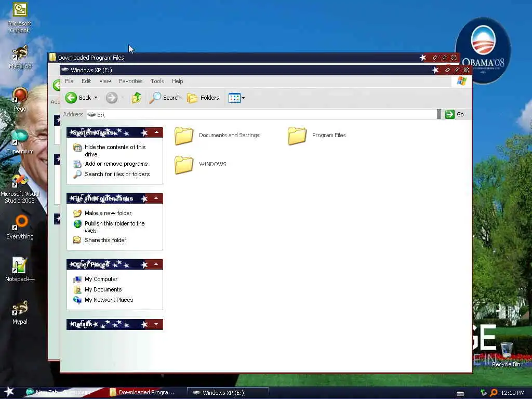
Task: Click the greyed Forward arrow button
Action: [x=112, y=98]
